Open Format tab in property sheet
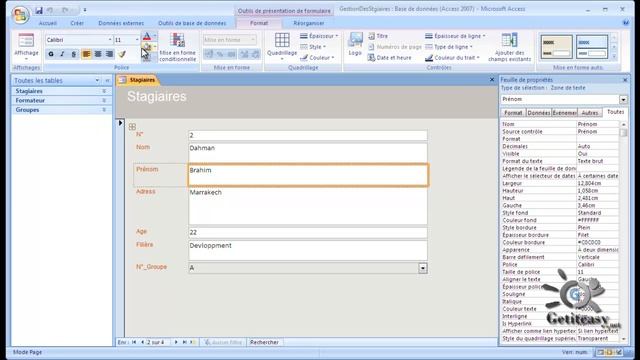640x360 pixels. point(513,113)
